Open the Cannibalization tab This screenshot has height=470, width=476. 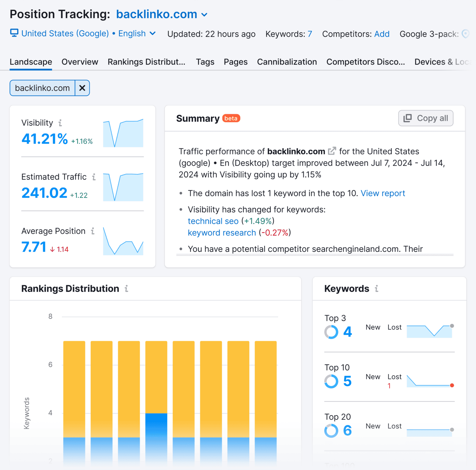pos(286,62)
